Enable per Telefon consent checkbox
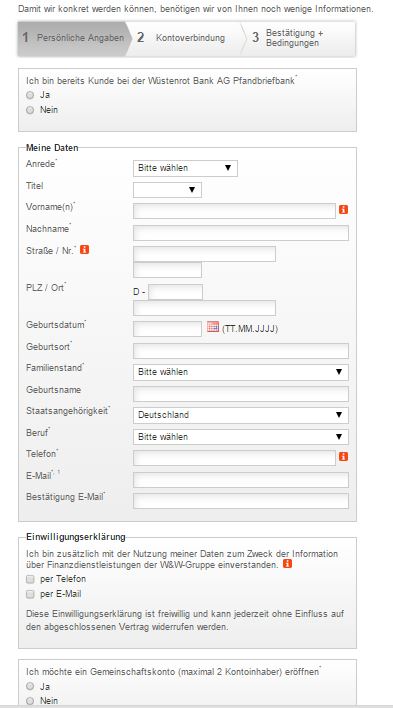The height and width of the screenshot is (708, 393). [30, 579]
